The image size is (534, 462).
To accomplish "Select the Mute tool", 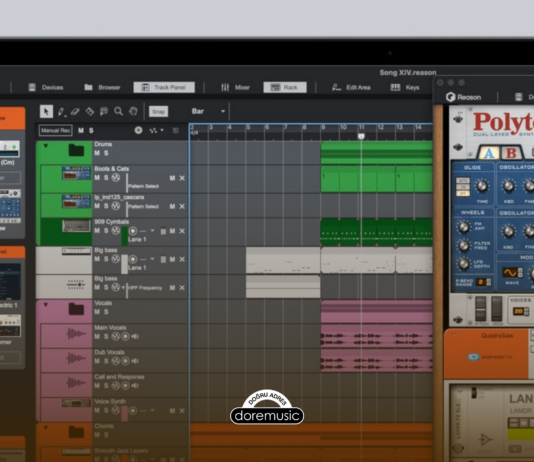I will pos(104,111).
